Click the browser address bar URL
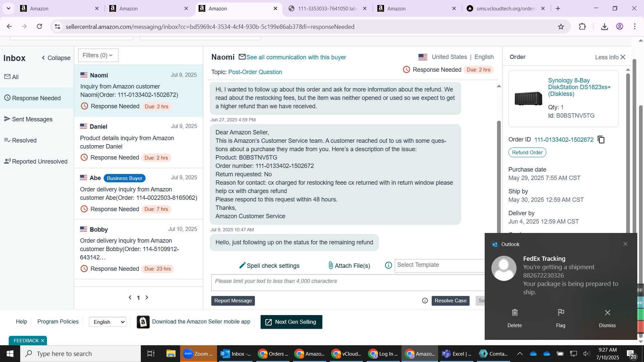 210,26
